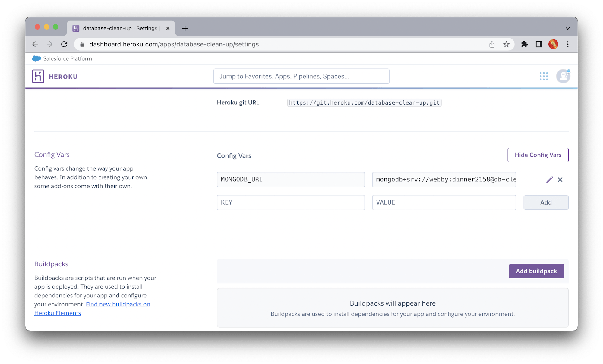Bookmark this page with the star icon

click(x=506, y=44)
